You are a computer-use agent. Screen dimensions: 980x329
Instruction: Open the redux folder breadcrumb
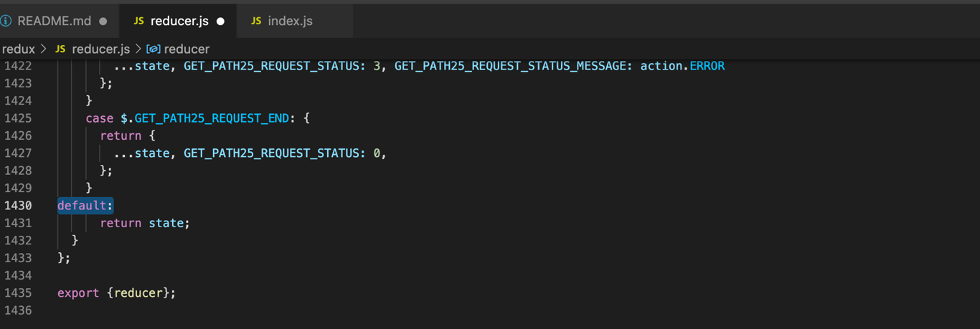tap(18, 49)
